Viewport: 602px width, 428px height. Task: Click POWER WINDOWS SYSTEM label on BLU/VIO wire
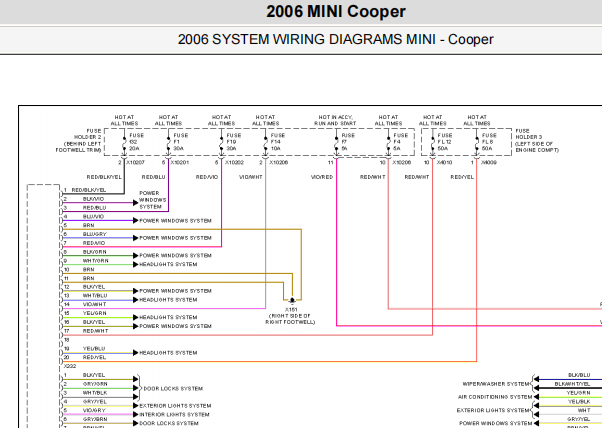tap(175, 221)
